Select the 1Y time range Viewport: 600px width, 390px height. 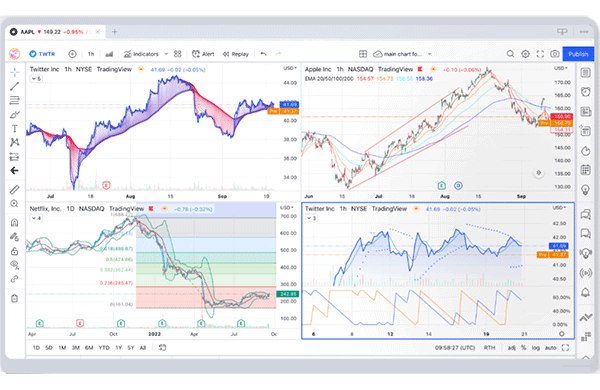[x=119, y=348]
